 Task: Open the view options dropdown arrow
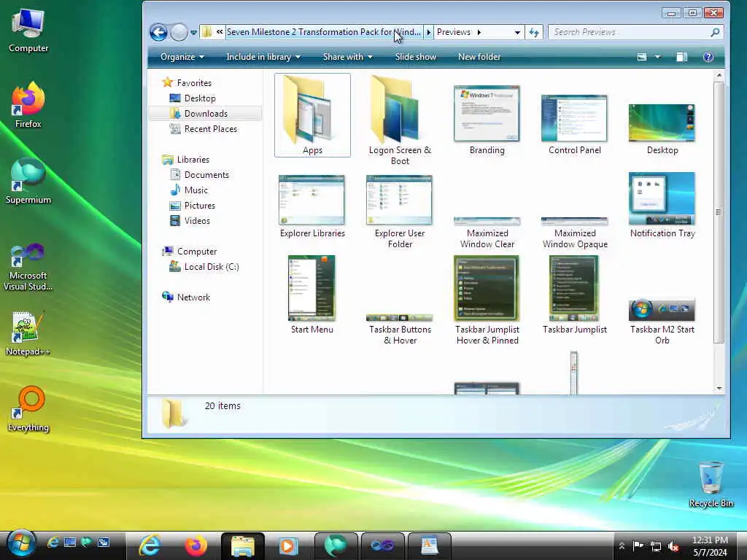tap(657, 57)
